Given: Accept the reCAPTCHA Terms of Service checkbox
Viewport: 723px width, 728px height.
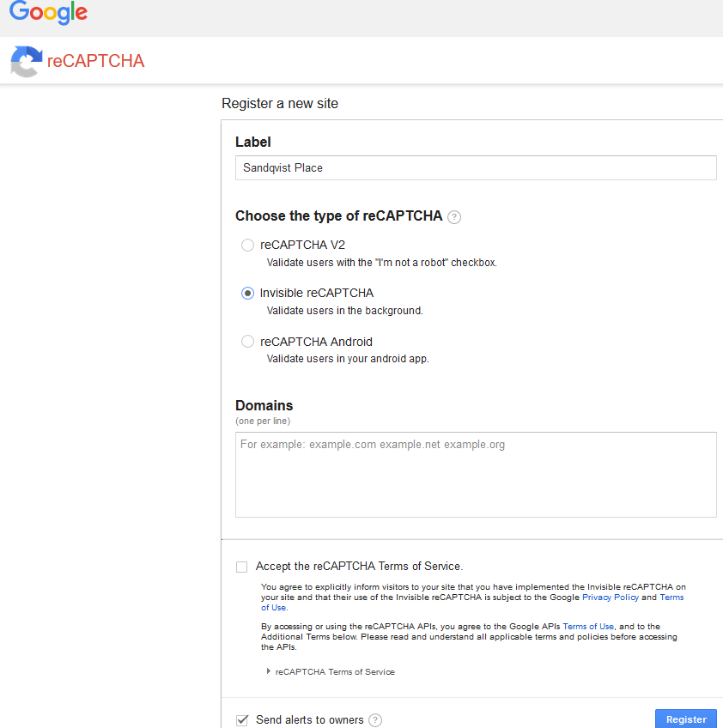Looking at the screenshot, I should click(x=241, y=567).
